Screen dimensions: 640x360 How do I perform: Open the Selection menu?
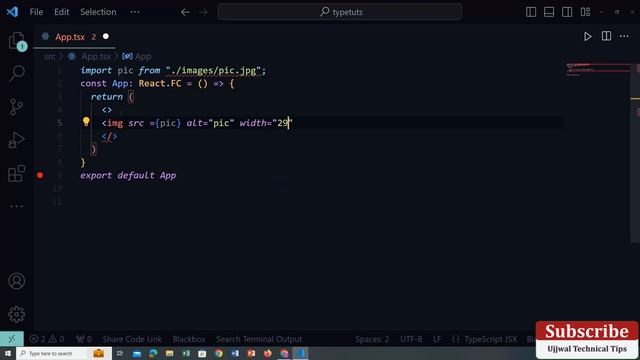[x=98, y=12]
